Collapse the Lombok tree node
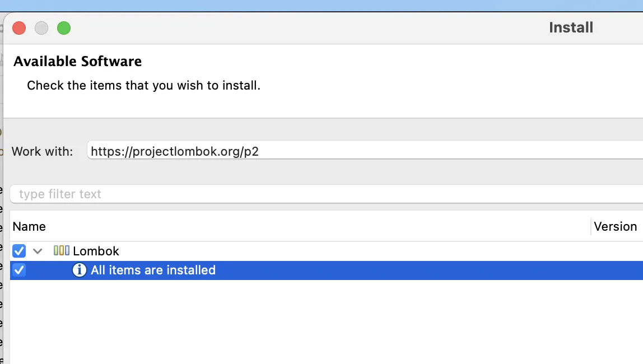Viewport: 643px width, 364px height. [x=38, y=251]
